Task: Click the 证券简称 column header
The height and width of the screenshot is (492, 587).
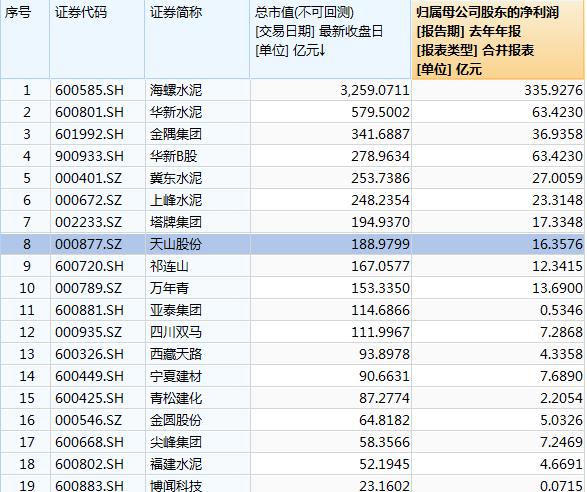Action: coord(197,39)
